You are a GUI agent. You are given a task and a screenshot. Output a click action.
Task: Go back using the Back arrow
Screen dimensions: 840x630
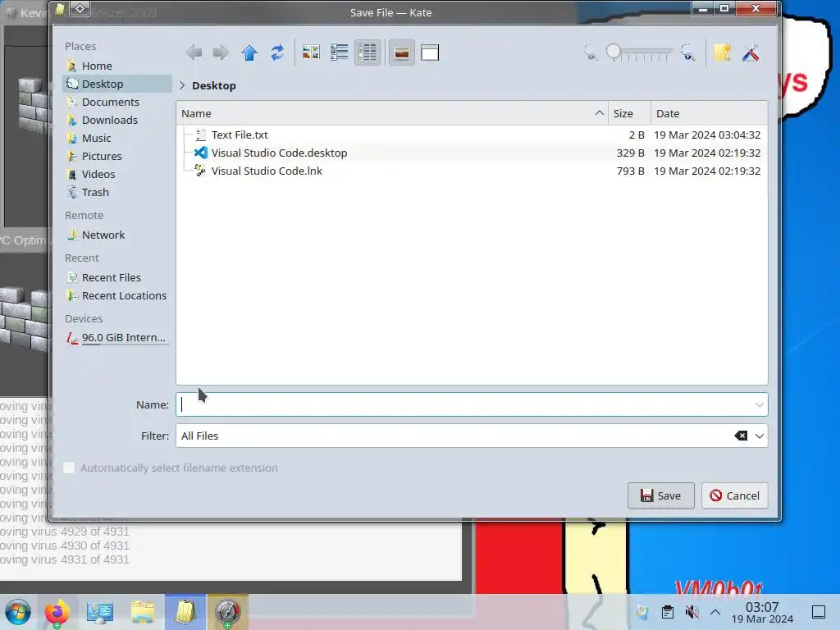click(x=194, y=52)
